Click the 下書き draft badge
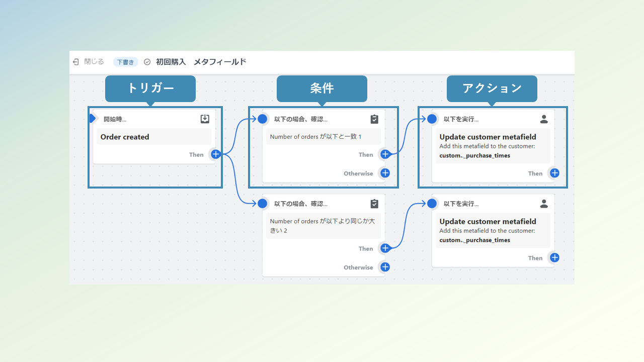This screenshot has height=362, width=644. pos(125,62)
